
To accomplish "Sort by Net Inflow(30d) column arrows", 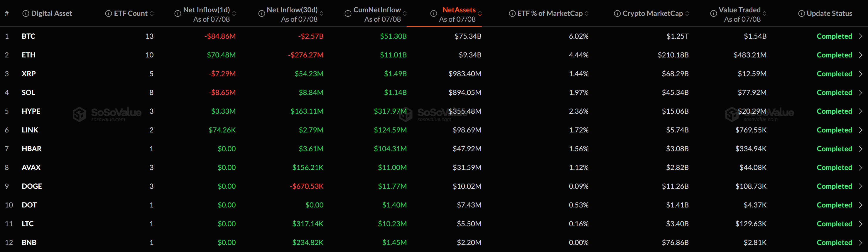I will (x=321, y=13).
